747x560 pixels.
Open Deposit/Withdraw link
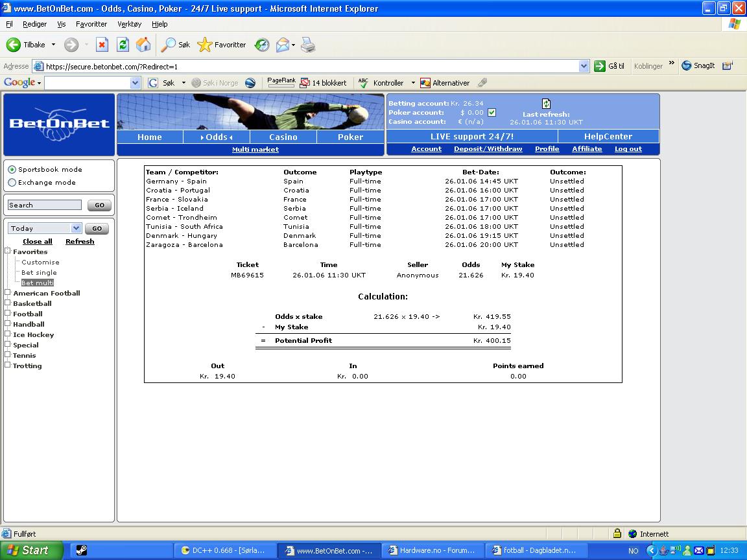click(488, 149)
